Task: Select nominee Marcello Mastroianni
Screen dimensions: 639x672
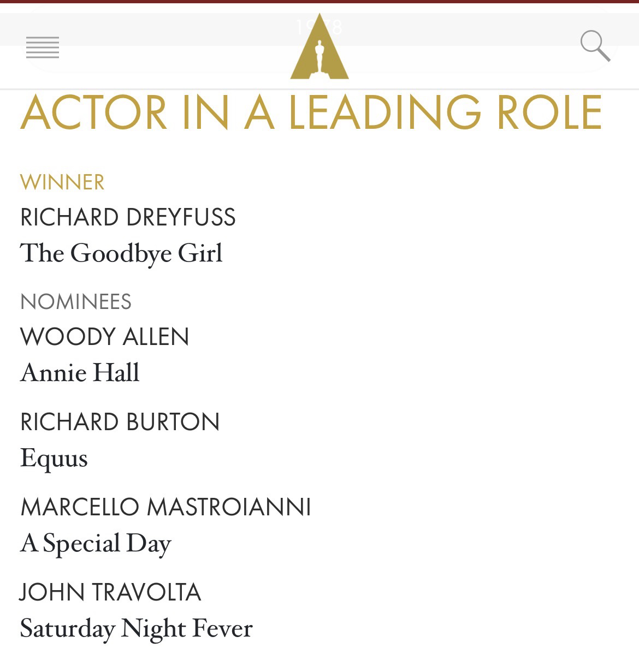Action: pos(165,507)
